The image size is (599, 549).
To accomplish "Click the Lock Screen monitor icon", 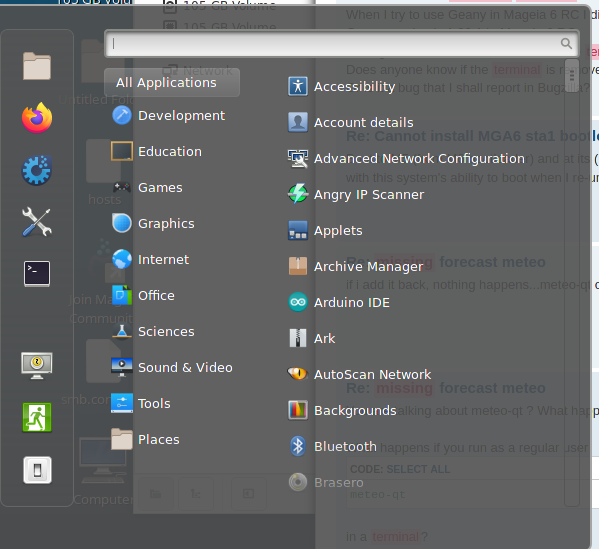I will pos(37,366).
